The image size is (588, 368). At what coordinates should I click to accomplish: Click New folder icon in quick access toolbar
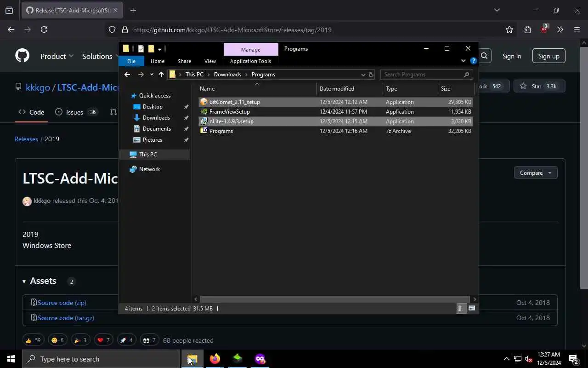click(151, 49)
